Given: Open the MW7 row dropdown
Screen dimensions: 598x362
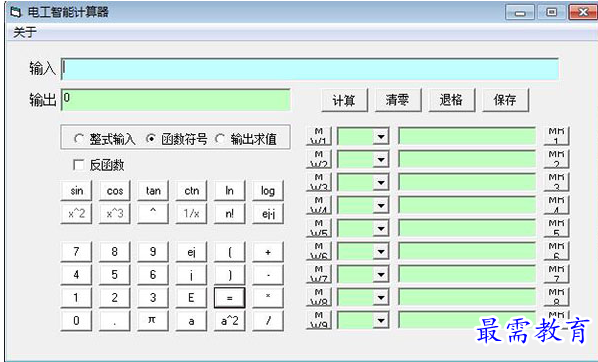Looking at the screenshot, I should pyautogui.click(x=381, y=274).
